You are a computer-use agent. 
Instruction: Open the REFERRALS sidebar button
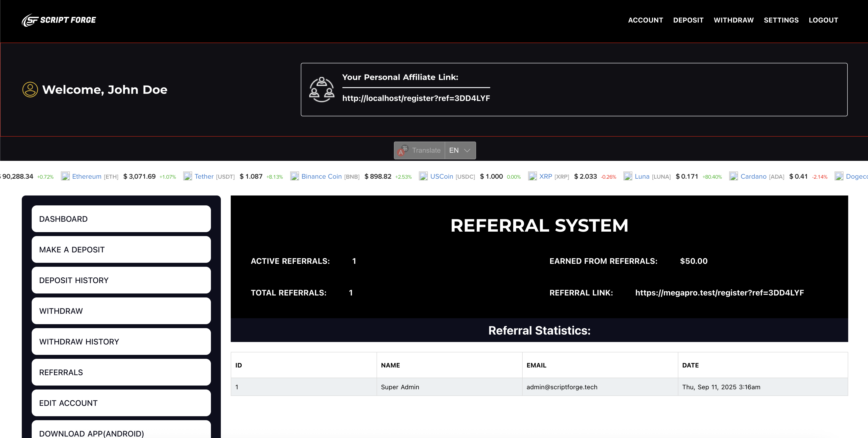tap(121, 372)
